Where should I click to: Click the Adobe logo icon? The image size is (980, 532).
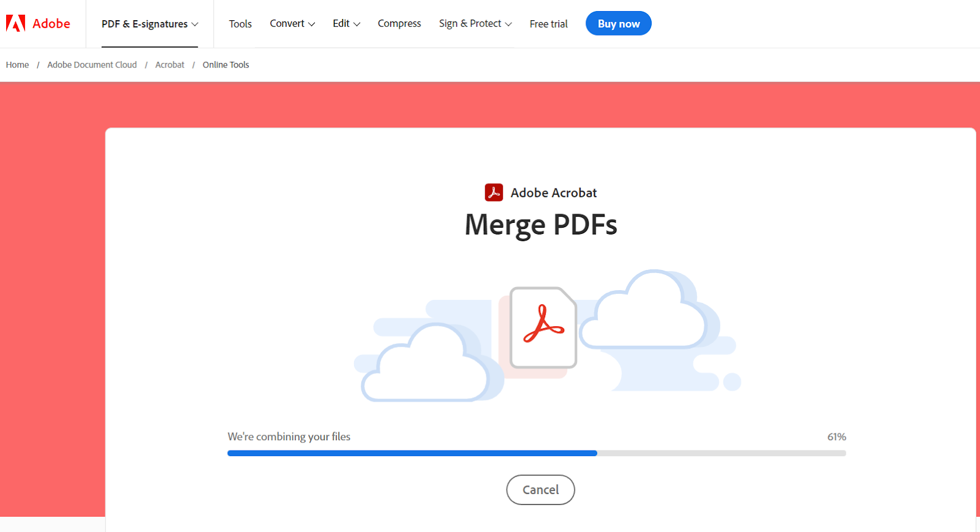point(15,23)
